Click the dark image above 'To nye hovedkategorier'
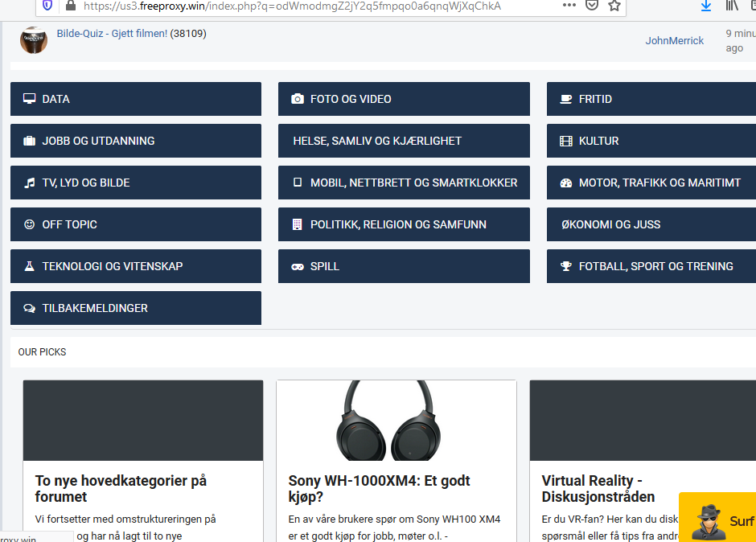This screenshot has width=756, height=542. [143, 420]
